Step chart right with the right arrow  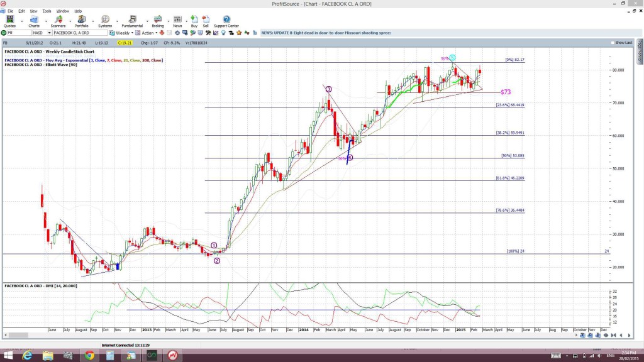(x=629, y=336)
